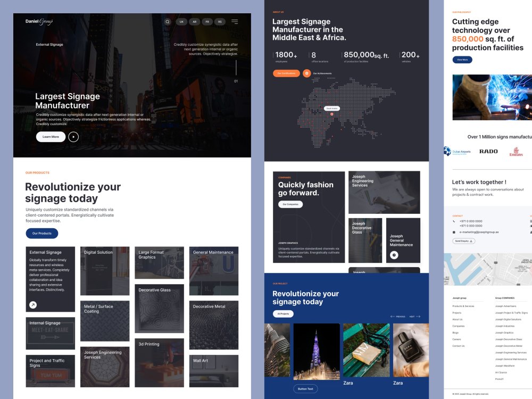Screen dimensions: 532x399
Task: Open the hamburger navigation menu
Action: pos(234,22)
